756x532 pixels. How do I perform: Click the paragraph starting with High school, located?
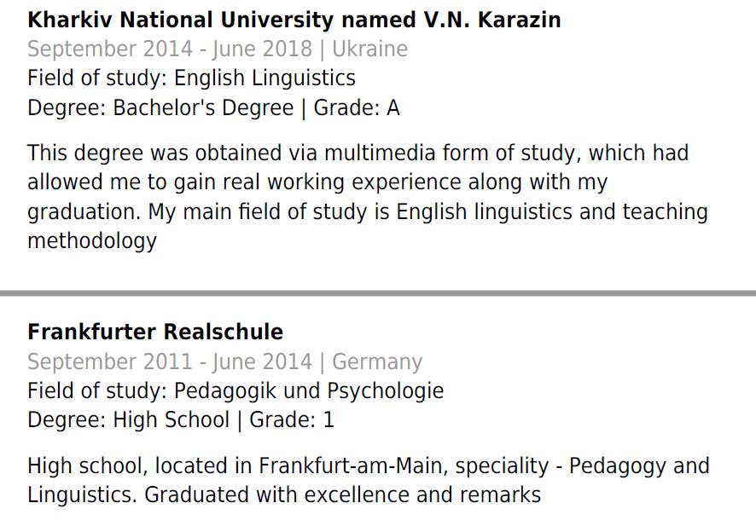369,481
